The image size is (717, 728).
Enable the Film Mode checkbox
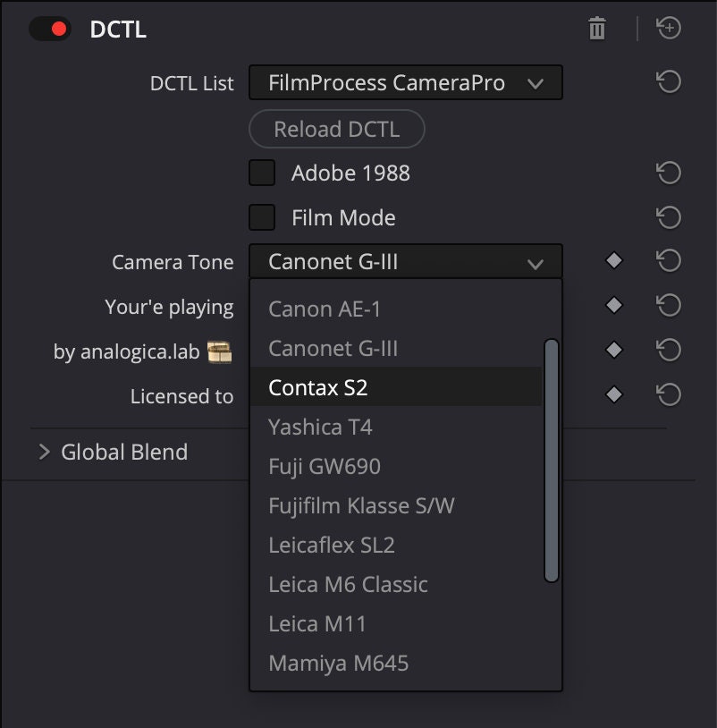(x=262, y=217)
